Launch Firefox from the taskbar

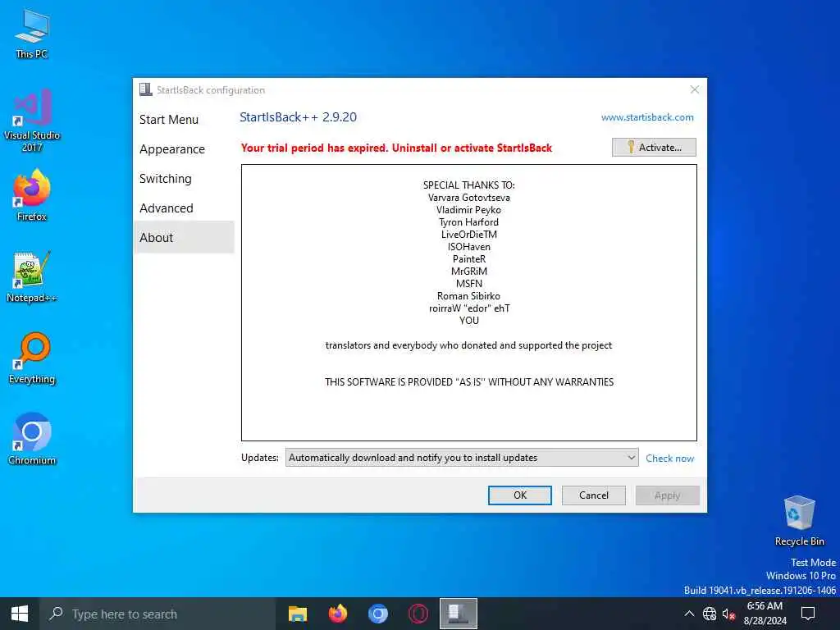coord(337,614)
